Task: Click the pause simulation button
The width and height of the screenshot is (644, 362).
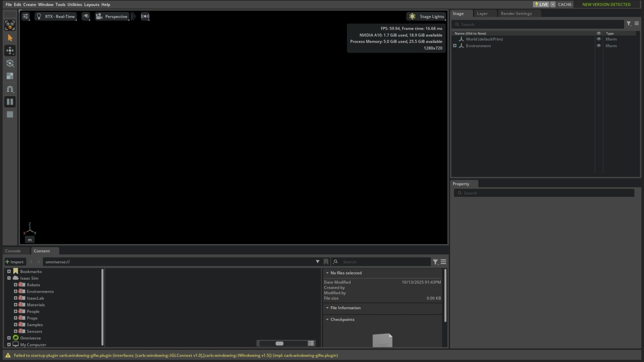Action: point(10,102)
